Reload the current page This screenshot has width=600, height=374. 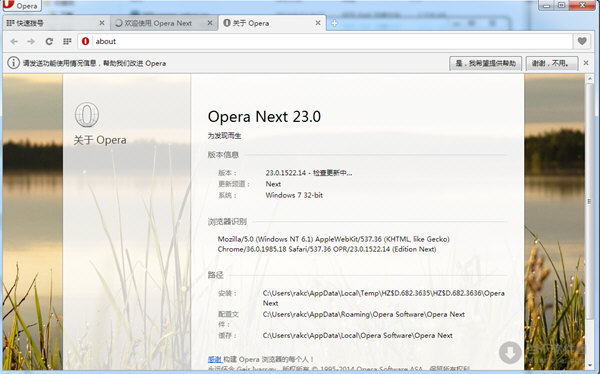(49, 41)
